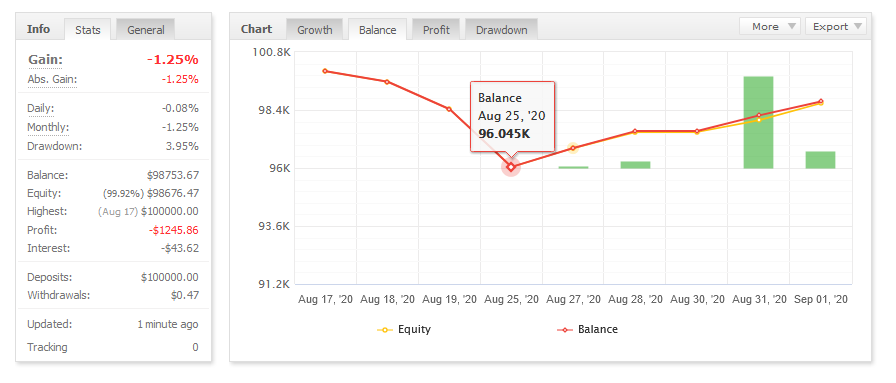896x383 pixels.
Task: Click the Gain value -1.25% in bold
Action: [173, 59]
